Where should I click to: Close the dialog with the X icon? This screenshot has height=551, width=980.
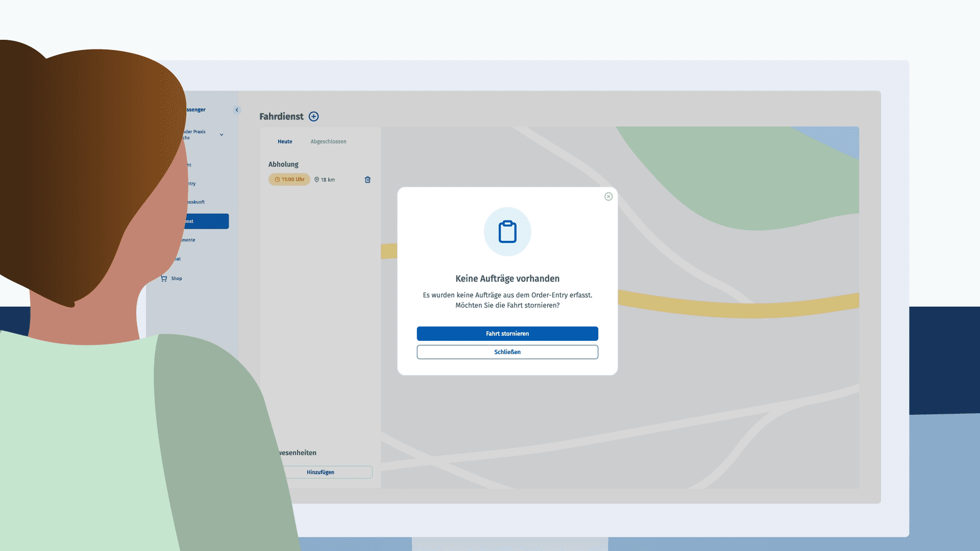tap(608, 196)
